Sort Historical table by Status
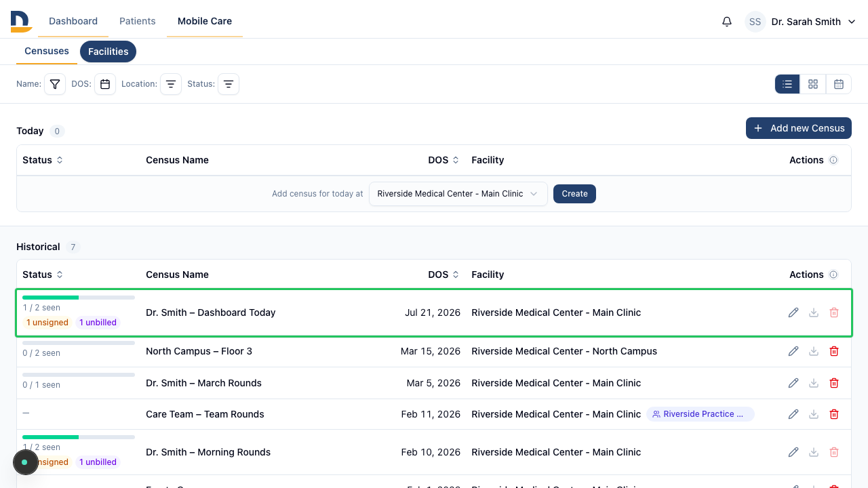868x488 pixels. point(43,274)
